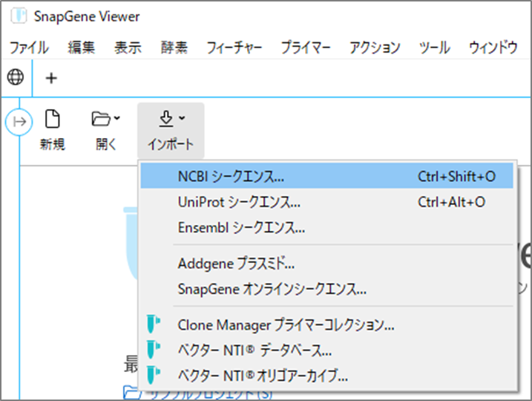
Task: Choose Addgene プラスミド import option
Action: pos(236,263)
